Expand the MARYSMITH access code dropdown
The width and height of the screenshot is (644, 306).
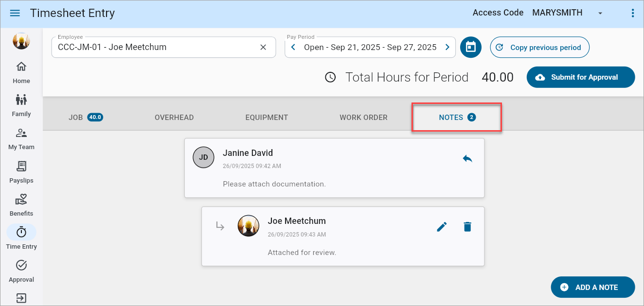coord(599,13)
